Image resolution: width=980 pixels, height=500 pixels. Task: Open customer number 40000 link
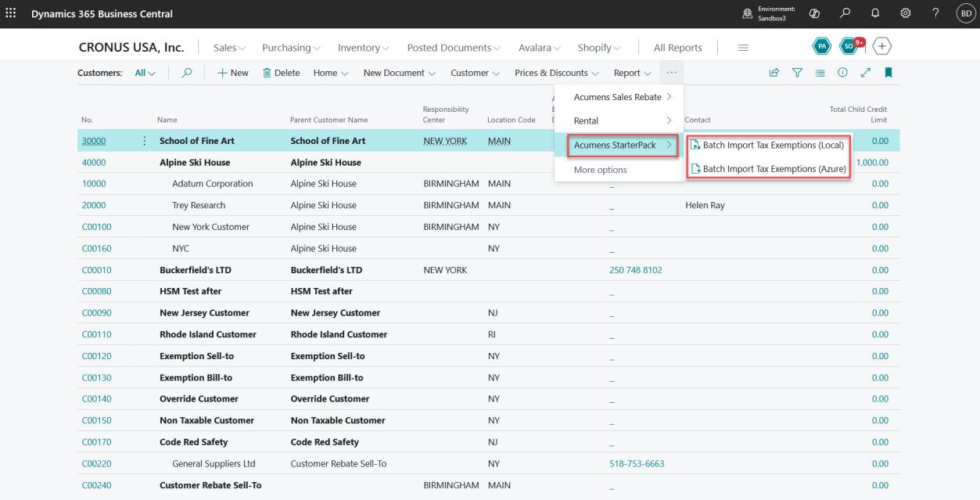pos(94,163)
